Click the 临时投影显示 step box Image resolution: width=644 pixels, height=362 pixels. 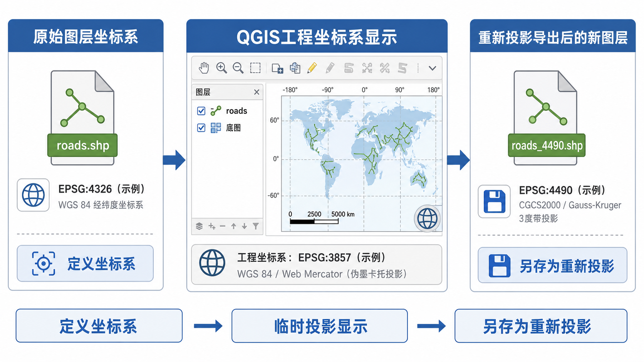pyautogui.click(x=320, y=326)
